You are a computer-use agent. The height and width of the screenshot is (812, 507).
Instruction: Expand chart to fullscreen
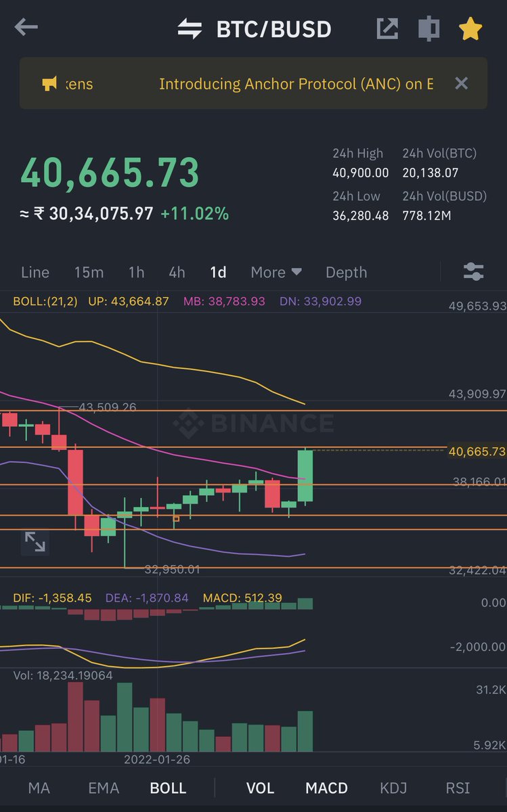pyautogui.click(x=35, y=541)
